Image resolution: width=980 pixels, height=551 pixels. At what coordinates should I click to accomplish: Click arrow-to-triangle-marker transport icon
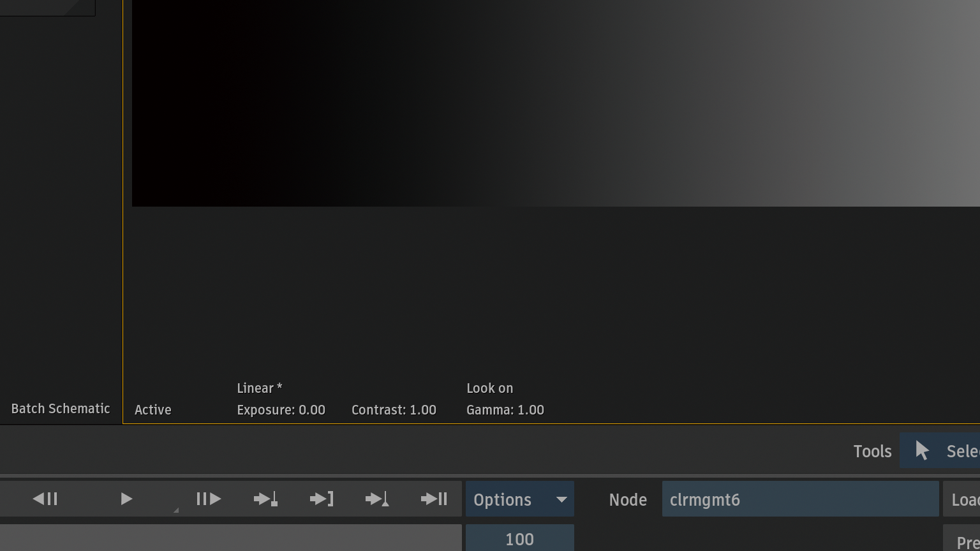click(x=377, y=499)
